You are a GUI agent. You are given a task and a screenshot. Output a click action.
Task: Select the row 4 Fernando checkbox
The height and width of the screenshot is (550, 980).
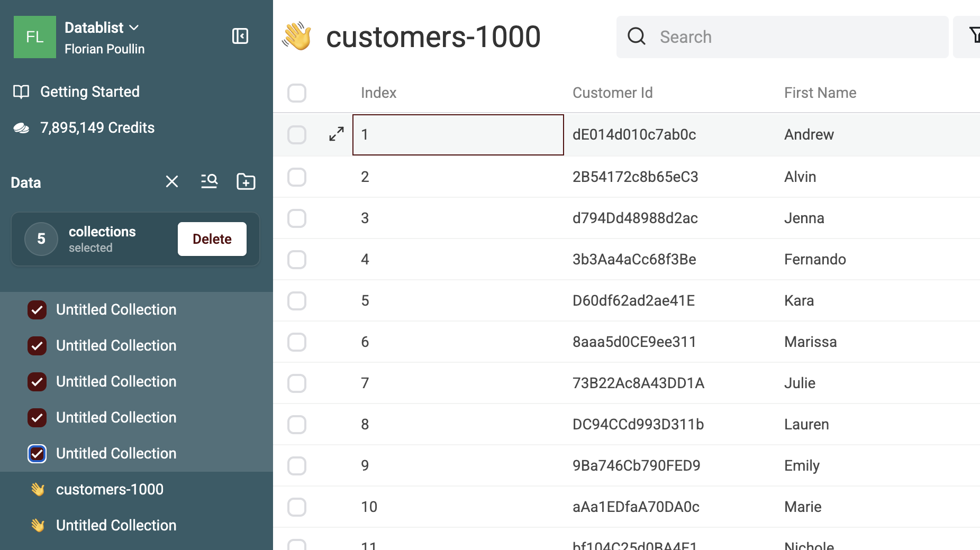click(x=297, y=260)
